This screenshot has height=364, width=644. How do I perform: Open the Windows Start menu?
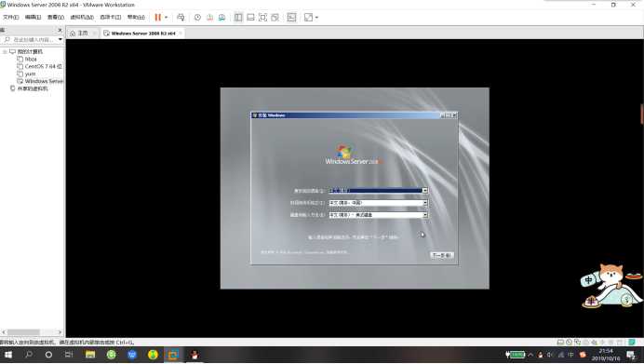click(8, 355)
